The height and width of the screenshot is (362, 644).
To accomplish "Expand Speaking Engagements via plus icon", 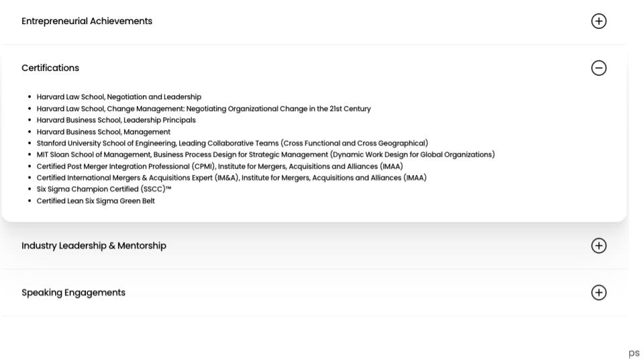I will tap(598, 293).
